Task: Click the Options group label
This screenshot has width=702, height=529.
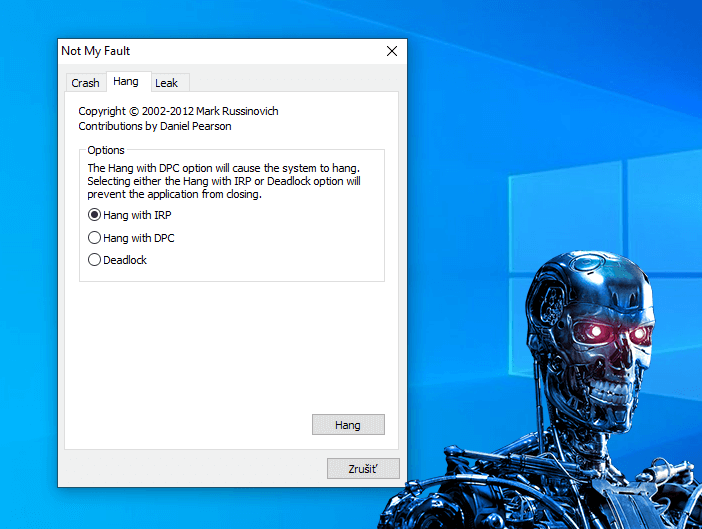Action: [106, 150]
